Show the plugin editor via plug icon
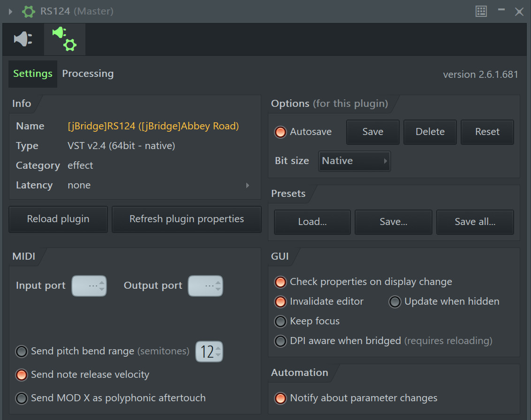Screen dimensions: 531x420 tap(23, 39)
